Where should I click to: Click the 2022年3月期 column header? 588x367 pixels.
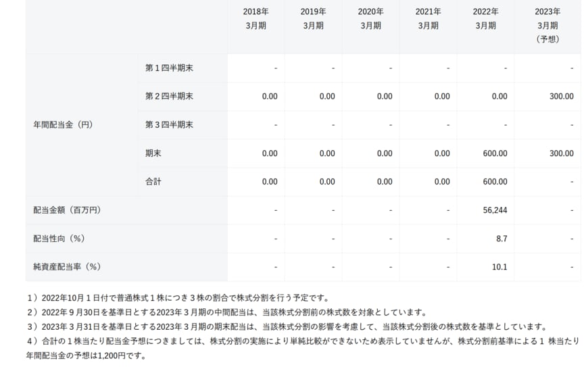(485, 19)
